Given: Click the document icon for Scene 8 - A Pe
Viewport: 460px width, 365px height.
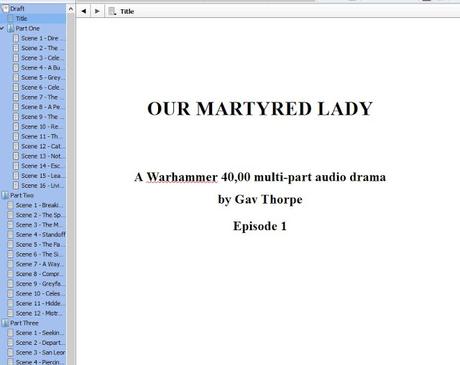Looking at the screenshot, I should coord(16,107).
